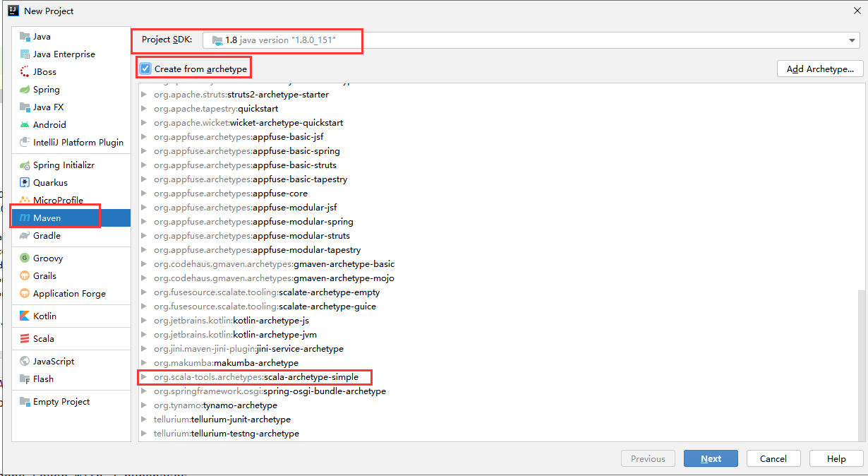
Task: Expand struts2-archetype-starter node
Action: 144,95
